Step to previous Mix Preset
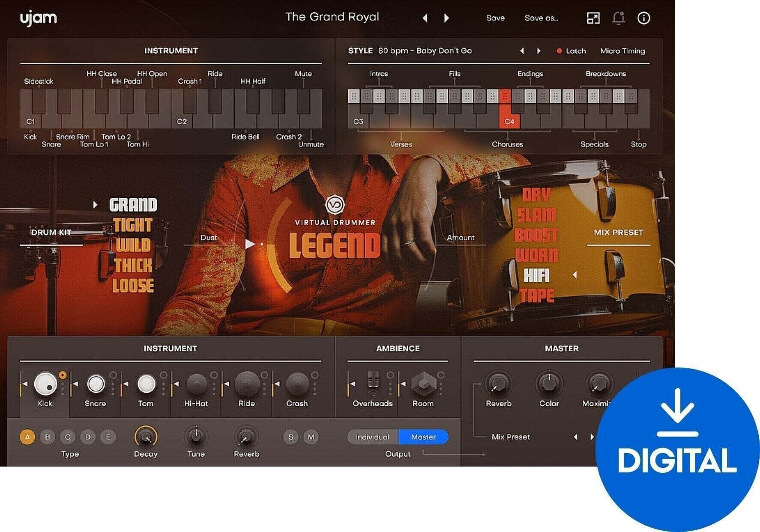Image resolution: width=760 pixels, height=532 pixels. [x=575, y=437]
